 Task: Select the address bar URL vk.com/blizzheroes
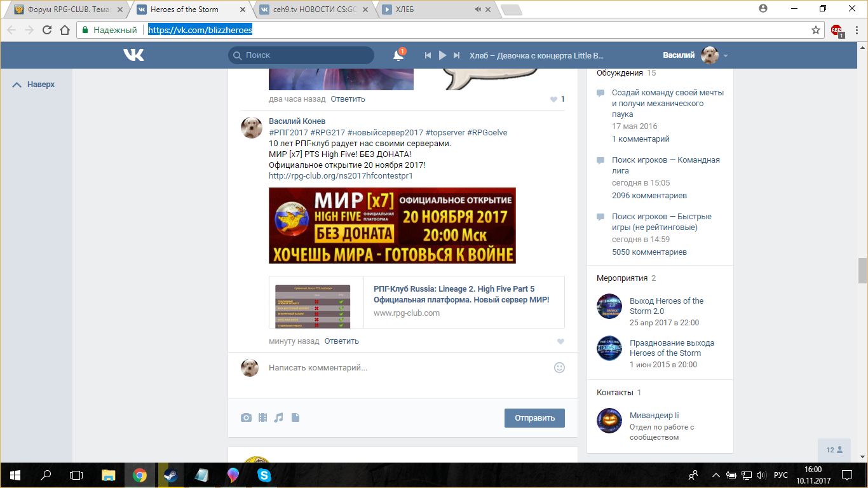pyautogui.click(x=200, y=30)
